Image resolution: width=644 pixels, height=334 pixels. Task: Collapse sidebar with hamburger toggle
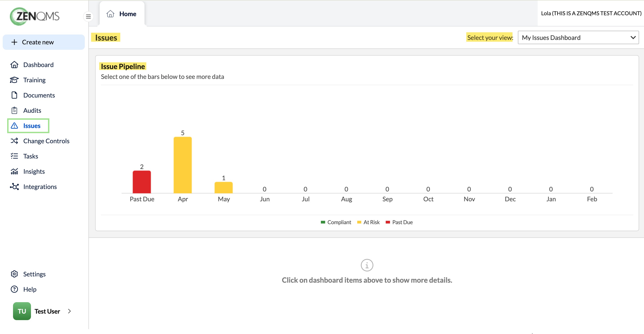(x=88, y=17)
